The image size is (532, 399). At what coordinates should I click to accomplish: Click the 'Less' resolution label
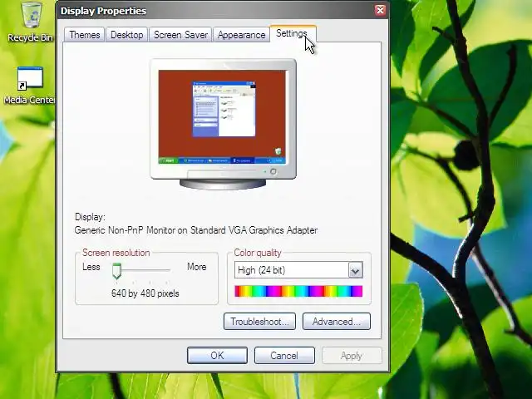(91, 267)
